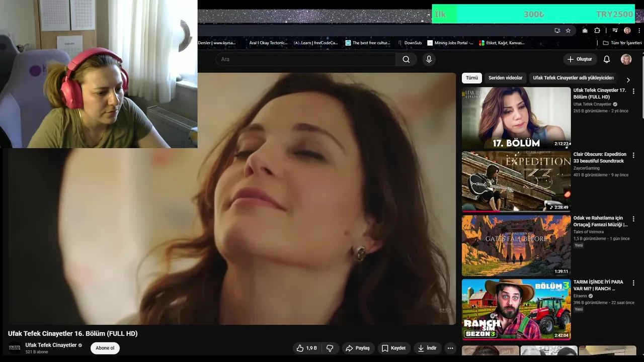The height and width of the screenshot is (362, 644).
Task: Click the title Ufak Tefek Cinayetler 17. Bölüm (FULL HD)
Action: tap(600, 94)
